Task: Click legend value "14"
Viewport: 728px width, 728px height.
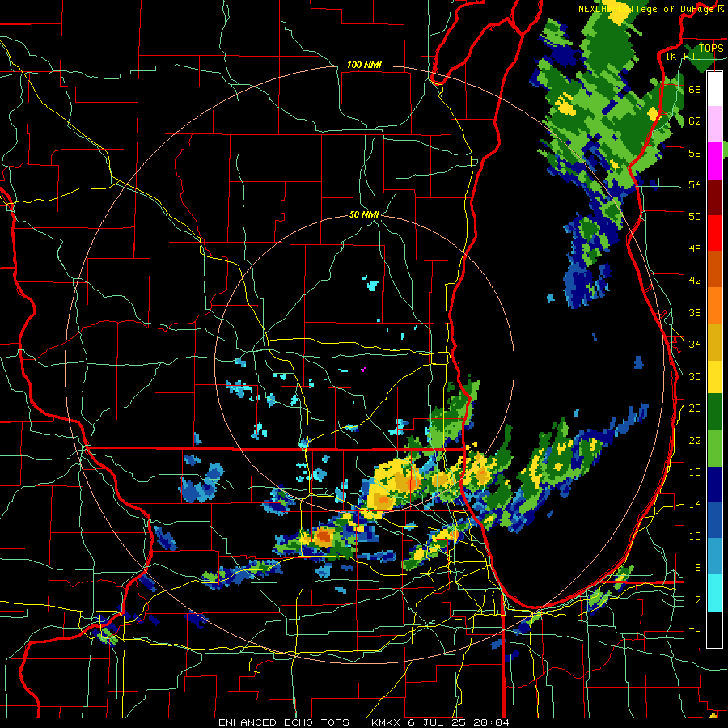Action: point(695,504)
